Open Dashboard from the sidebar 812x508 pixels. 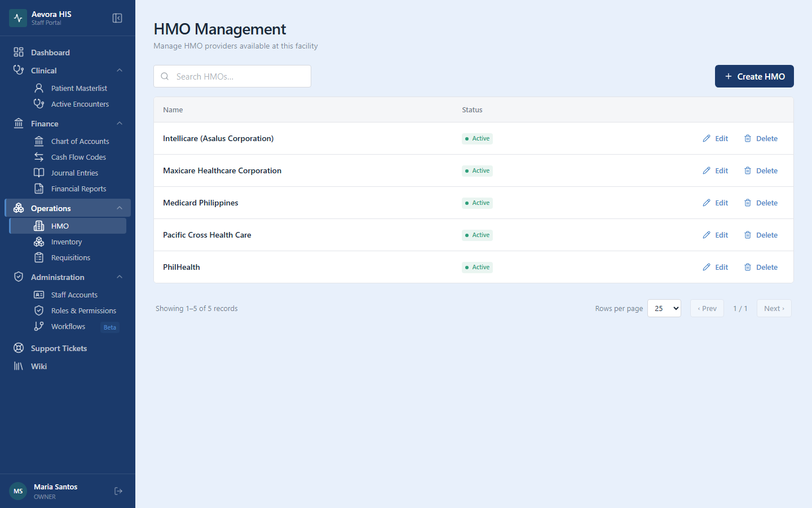tap(68, 52)
